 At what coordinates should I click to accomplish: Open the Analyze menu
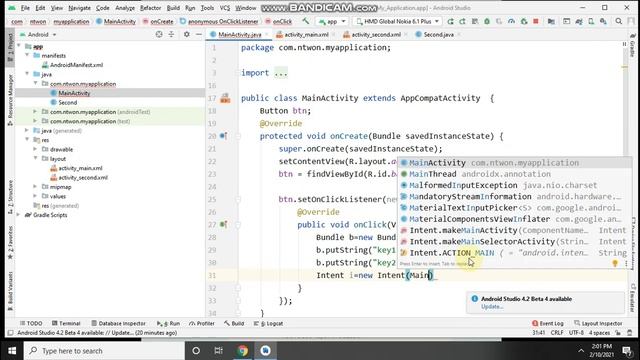pyautogui.click(x=125, y=8)
